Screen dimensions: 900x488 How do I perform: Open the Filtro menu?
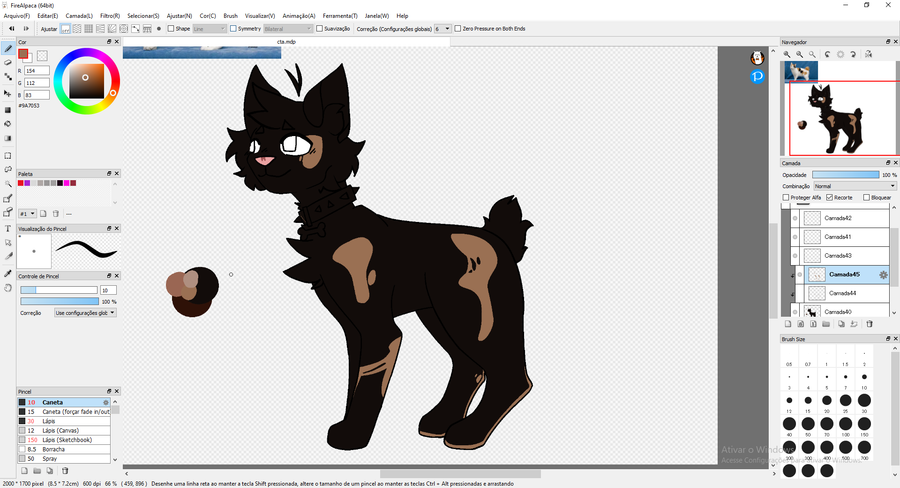pos(110,16)
